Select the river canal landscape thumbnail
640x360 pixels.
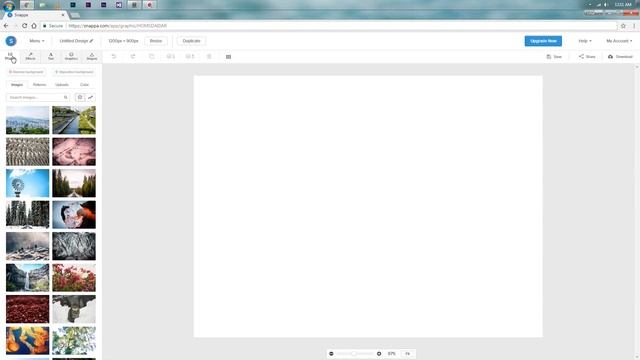[x=74, y=120]
